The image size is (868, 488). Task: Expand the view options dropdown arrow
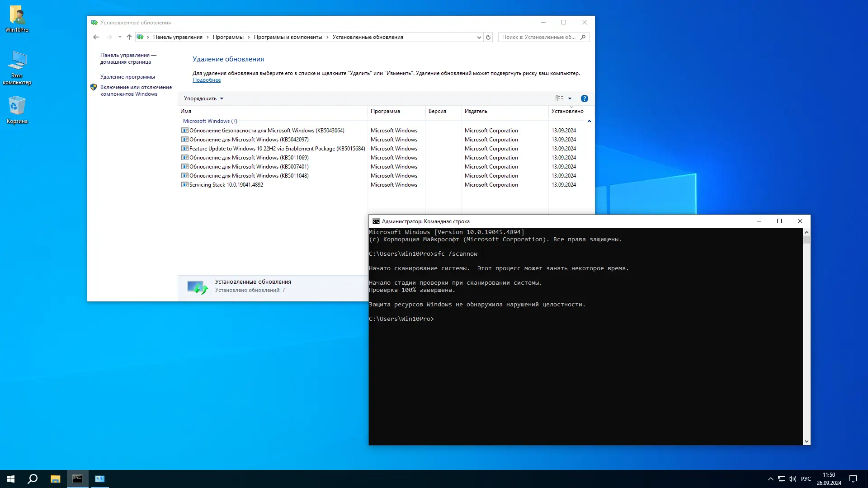[x=570, y=99]
